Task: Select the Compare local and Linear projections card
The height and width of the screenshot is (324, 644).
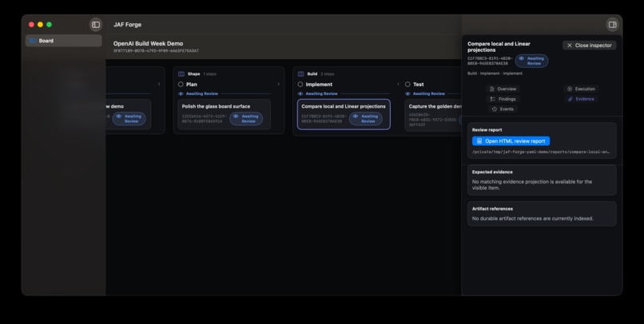Action: point(344,114)
